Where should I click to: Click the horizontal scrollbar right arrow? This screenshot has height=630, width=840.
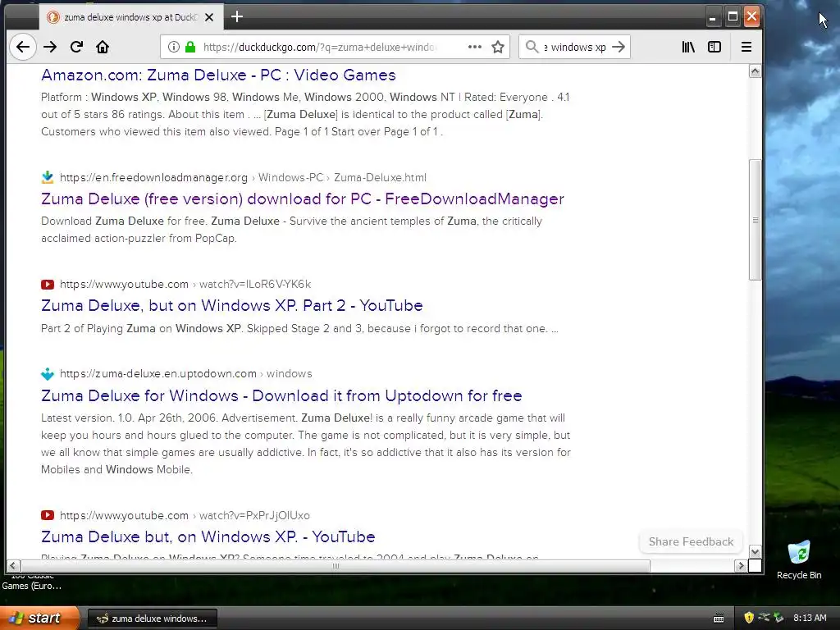coord(741,566)
